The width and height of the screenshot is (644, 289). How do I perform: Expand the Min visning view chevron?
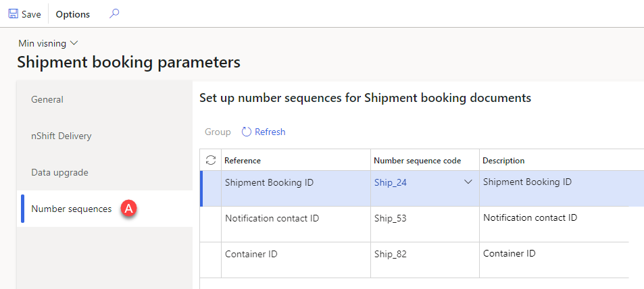74,43
